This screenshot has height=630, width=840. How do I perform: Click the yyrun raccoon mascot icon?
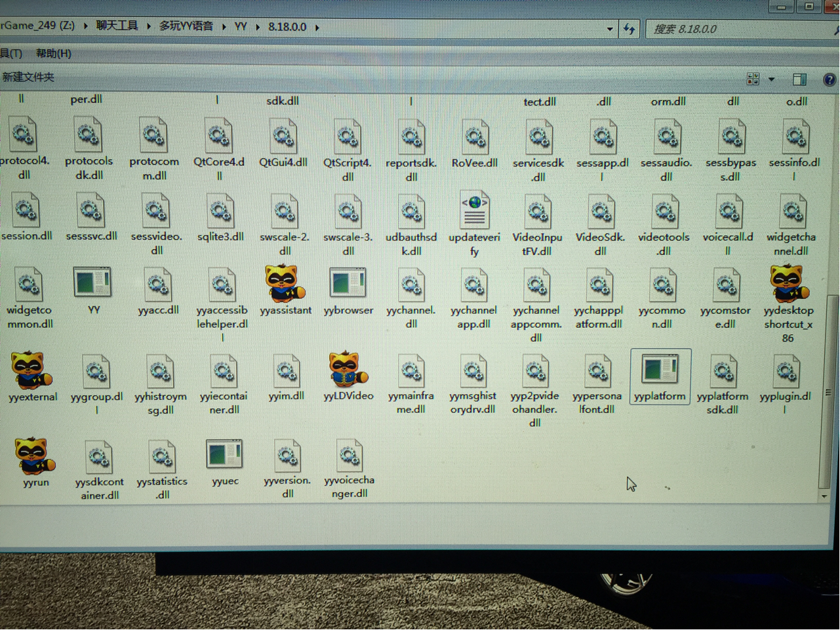[35, 456]
